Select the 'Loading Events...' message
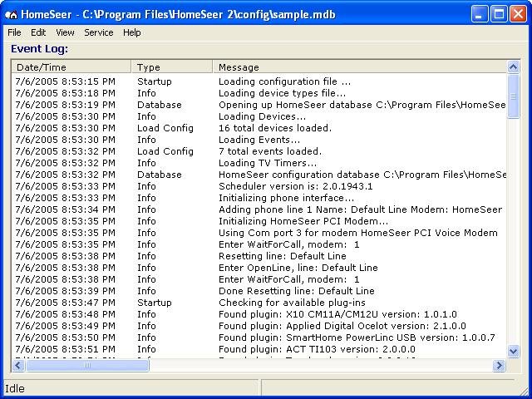The width and height of the screenshot is (532, 399). pos(259,140)
